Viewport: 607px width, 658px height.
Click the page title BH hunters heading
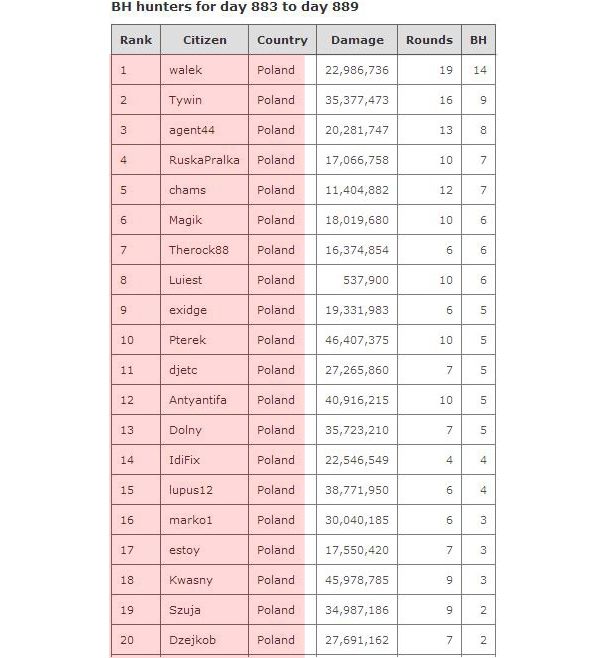(x=235, y=7)
